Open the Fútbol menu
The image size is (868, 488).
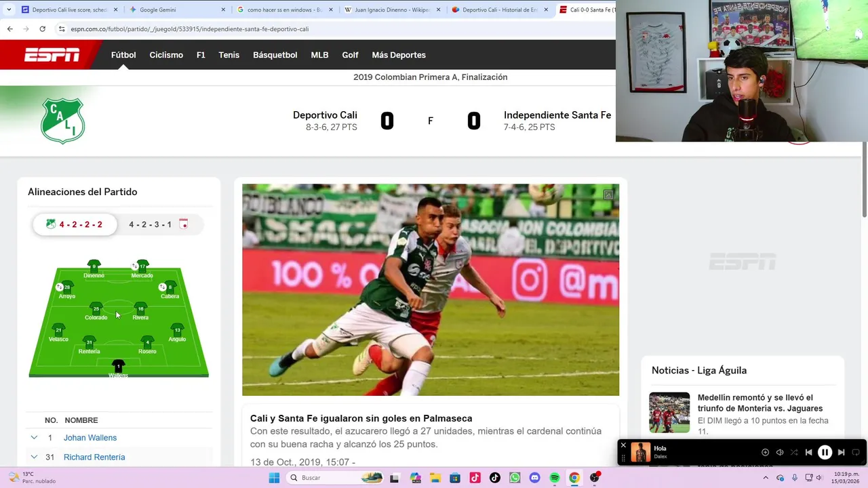pos(123,55)
